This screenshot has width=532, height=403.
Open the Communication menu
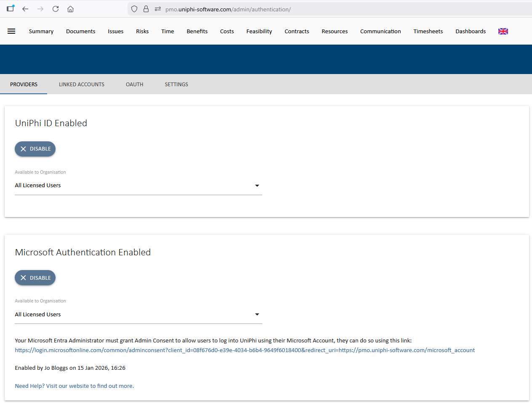(380, 31)
